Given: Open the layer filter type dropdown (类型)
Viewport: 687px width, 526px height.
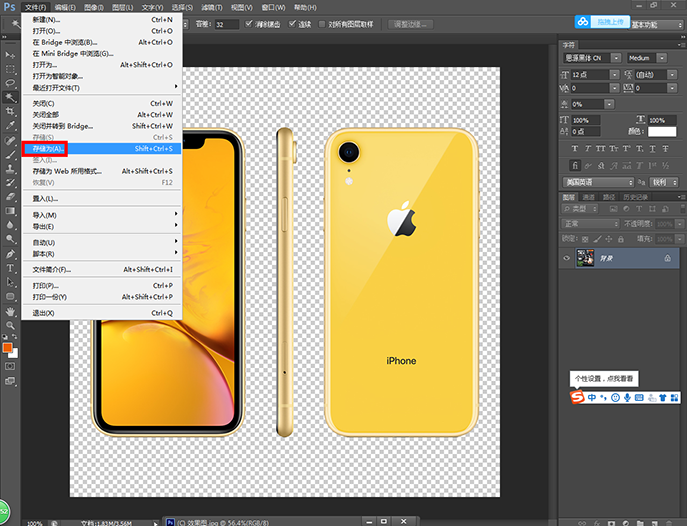Looking at the screenshot, I should (580, 209).
